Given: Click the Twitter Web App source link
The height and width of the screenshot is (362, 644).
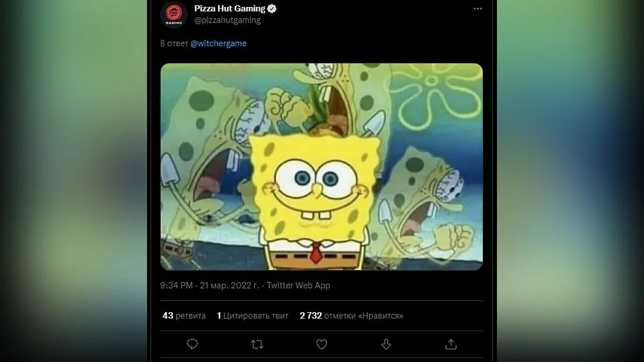Looking at the screenshot, I should pos(298,285).
